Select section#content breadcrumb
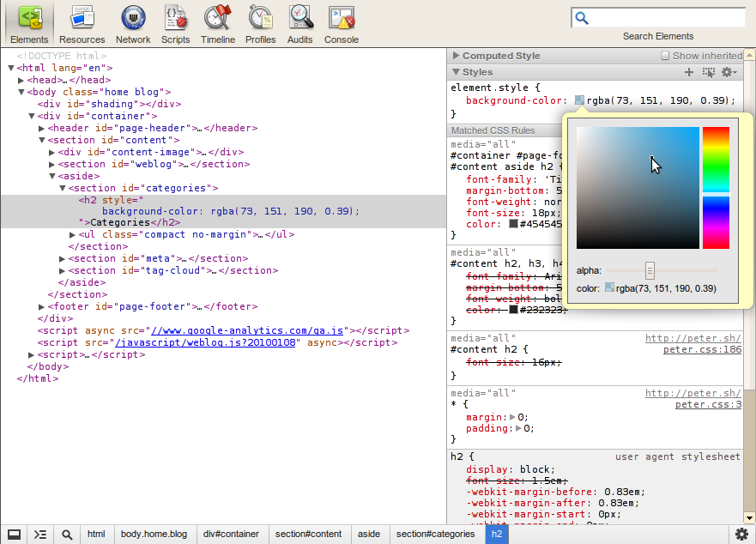This screenshot has width=756, height=544. [309, 534]
